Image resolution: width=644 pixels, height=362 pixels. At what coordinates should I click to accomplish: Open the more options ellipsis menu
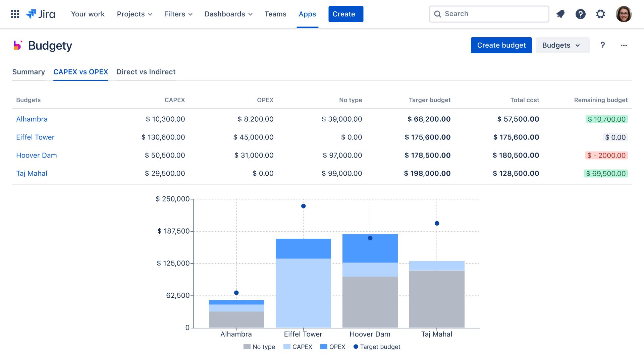point(624,45)
